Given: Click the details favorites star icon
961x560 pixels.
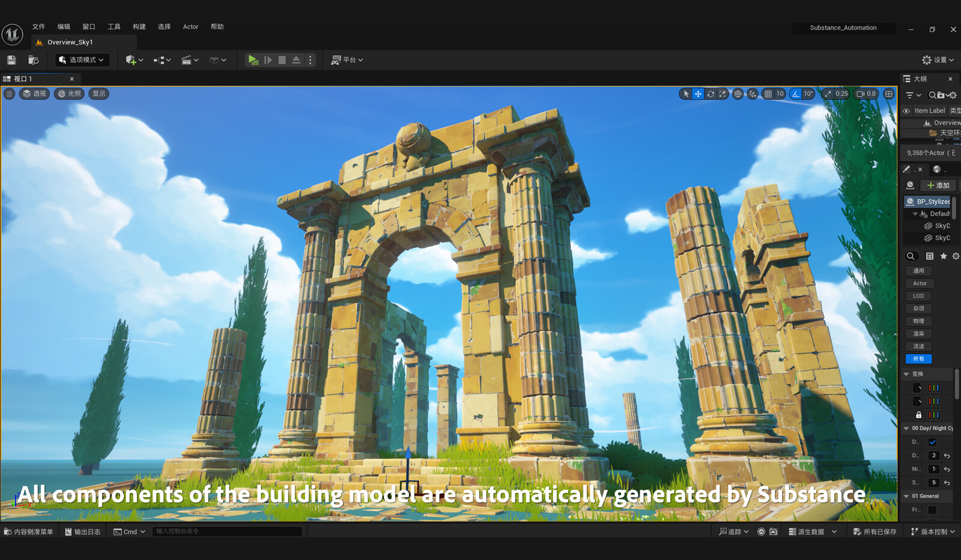Looking at the screenshot, I should tap(943, 256).
